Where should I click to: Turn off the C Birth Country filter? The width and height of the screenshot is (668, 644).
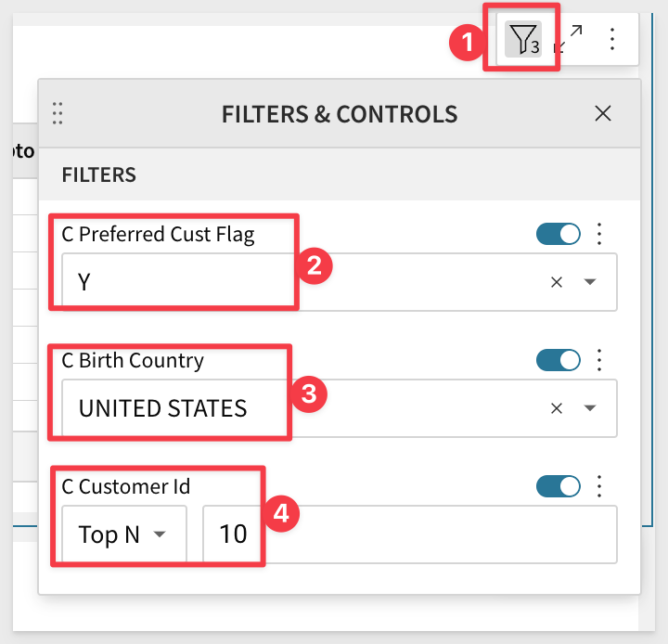click(x=559, y=360)
